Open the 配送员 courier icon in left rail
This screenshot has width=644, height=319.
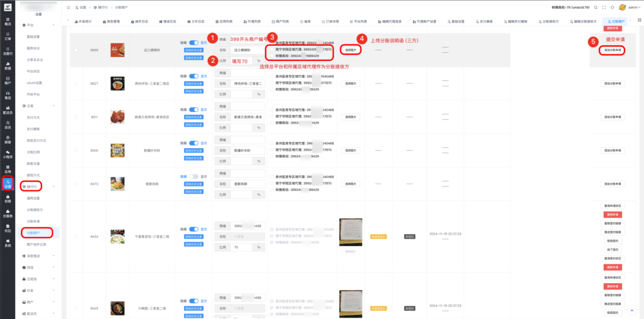[8, 110]
